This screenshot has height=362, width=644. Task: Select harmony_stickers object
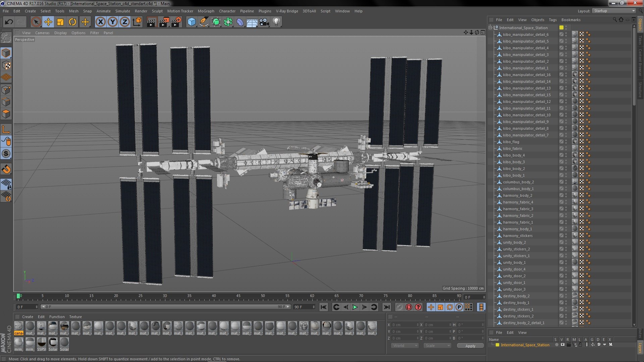[x=518, y=236]
